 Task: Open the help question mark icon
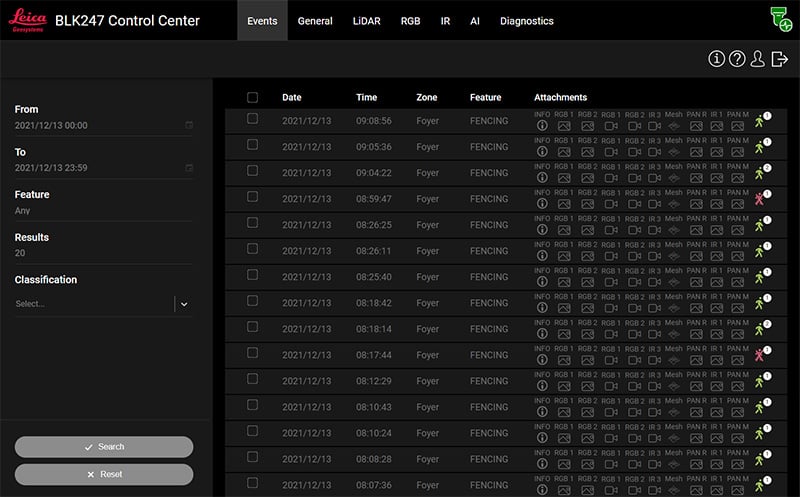tap(737, 59)
